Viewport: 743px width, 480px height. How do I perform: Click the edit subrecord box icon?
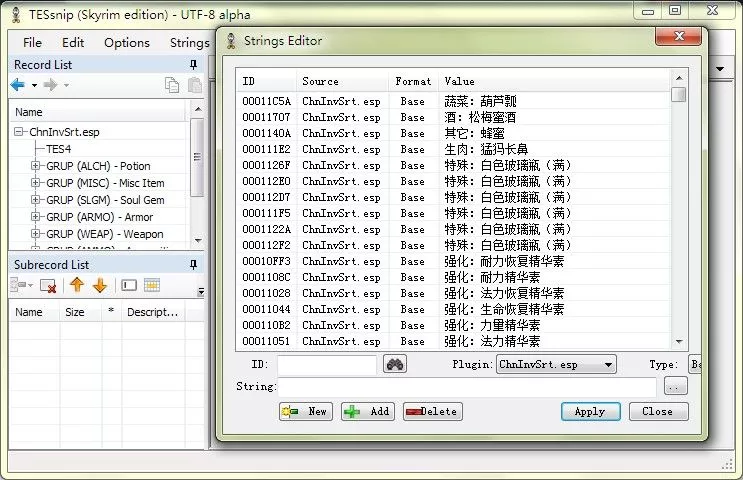tap(129, 285)
